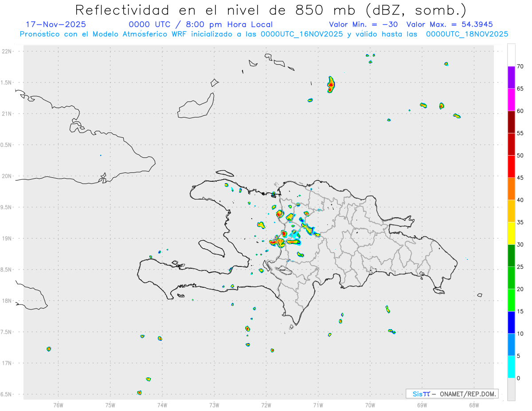Image resolution: width=532 pixels, height=411 pixels.
Task: Click the 'Valor Min. = -30' text
Action: coord(364,24)
